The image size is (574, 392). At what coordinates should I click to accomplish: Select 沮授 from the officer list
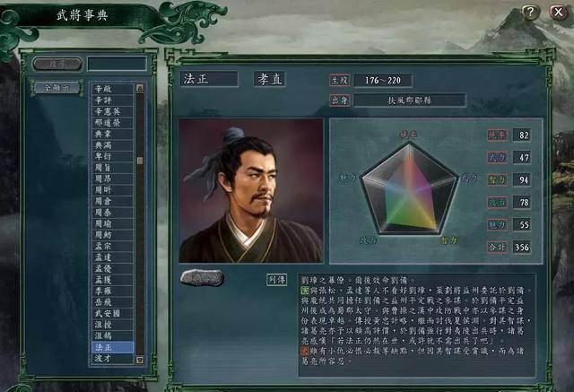click(x=112, y=325)
